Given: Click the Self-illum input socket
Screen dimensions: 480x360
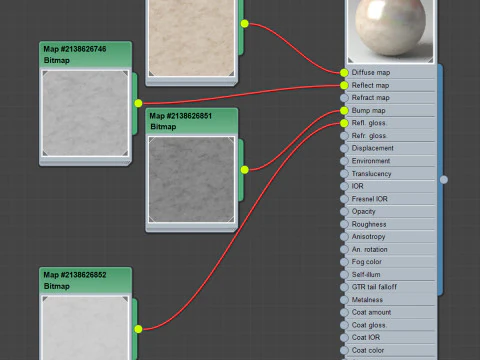Looking at the screenshot, I should (x=344, y=275).
